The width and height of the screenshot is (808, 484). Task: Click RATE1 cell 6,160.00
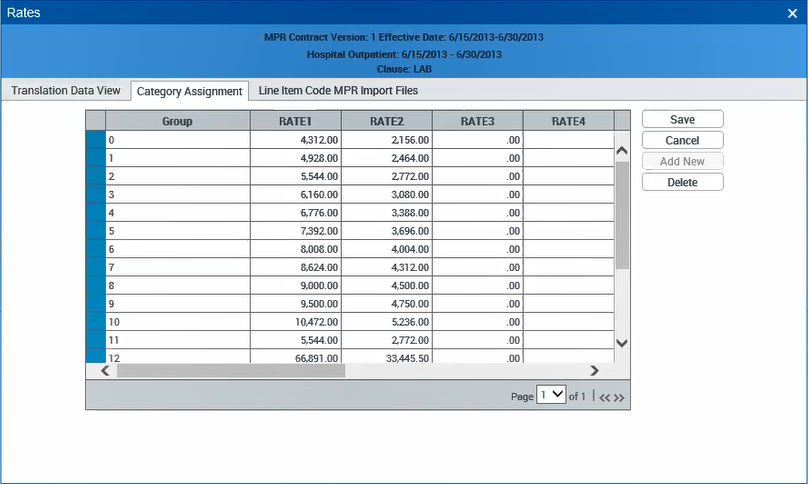click(x=296, y=194)
